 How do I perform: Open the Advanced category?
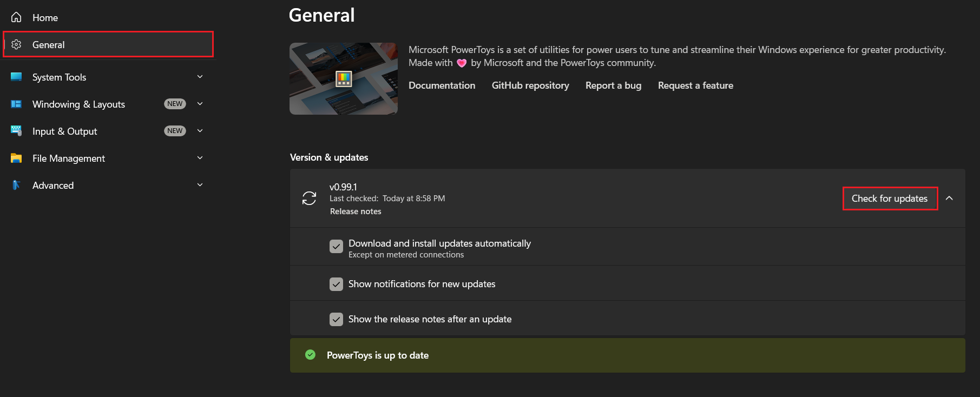coord(108,185)
